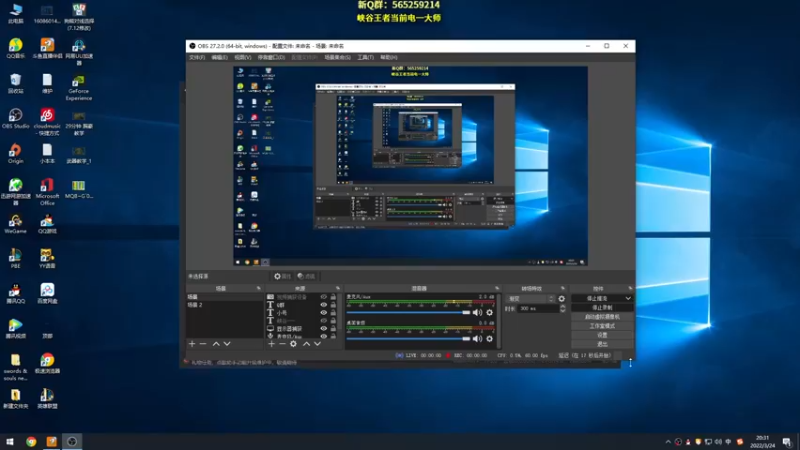Click the OBS preview canvas

pos(411,166)
